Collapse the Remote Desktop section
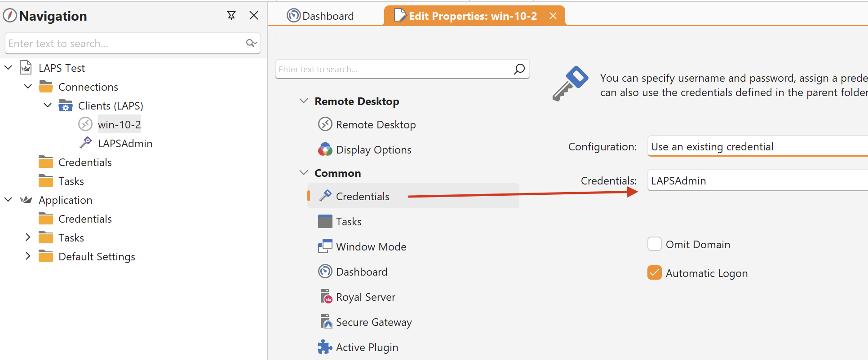This screenshot has width=868, height=360. (x=304, y=101)
